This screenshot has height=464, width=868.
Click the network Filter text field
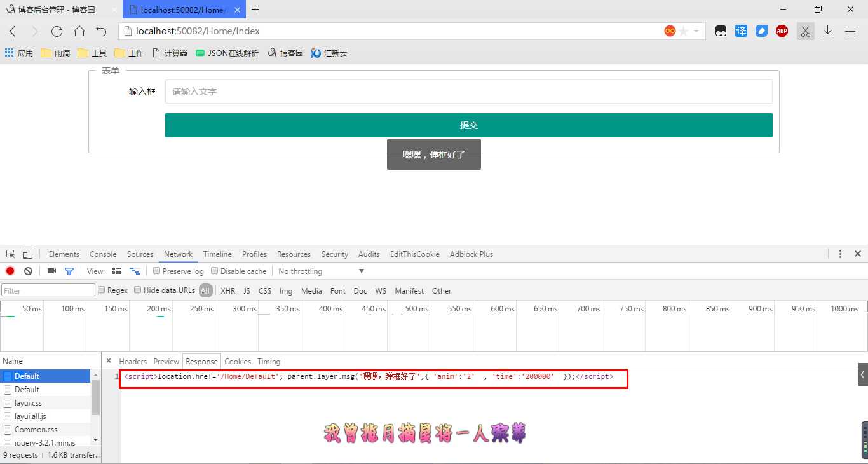coord(48,290)
